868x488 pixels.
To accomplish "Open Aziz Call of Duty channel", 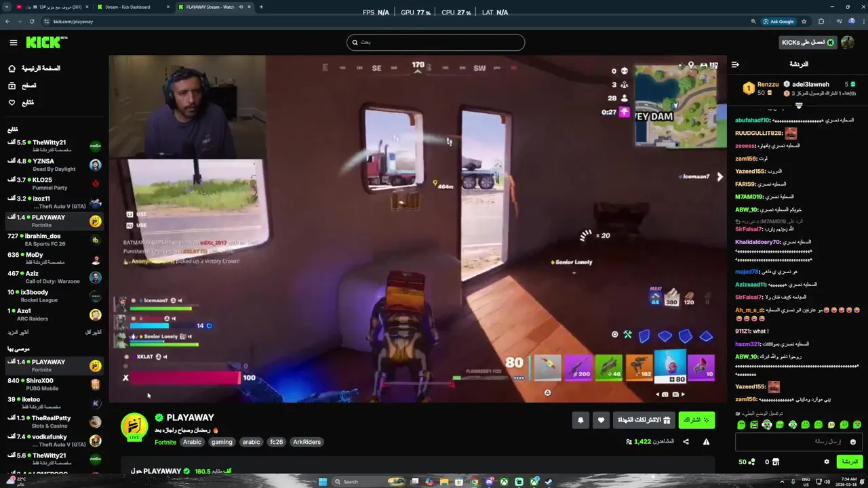I will point(53,277).
